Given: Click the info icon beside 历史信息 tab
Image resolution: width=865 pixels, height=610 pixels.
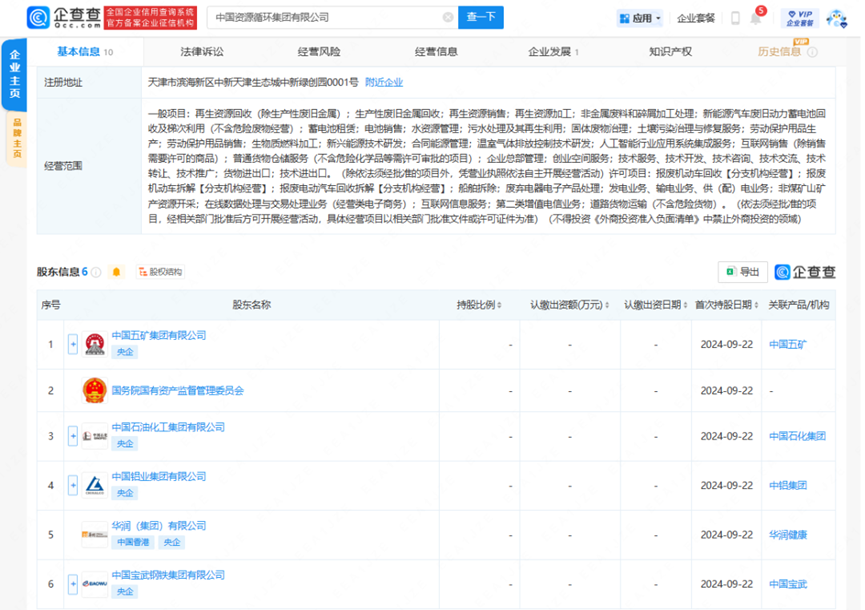Looking at the screenshot, I should point(813,52).
